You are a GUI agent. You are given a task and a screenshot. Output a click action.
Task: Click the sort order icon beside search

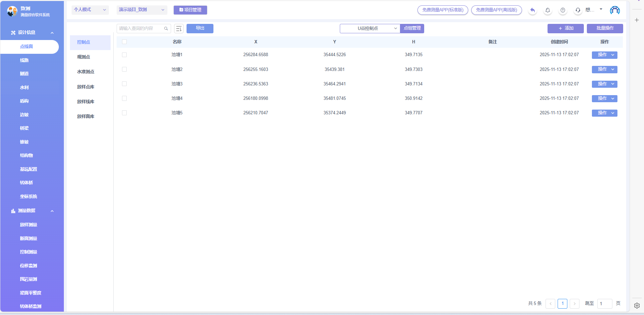pyautogui.click(x=179, y=29)
